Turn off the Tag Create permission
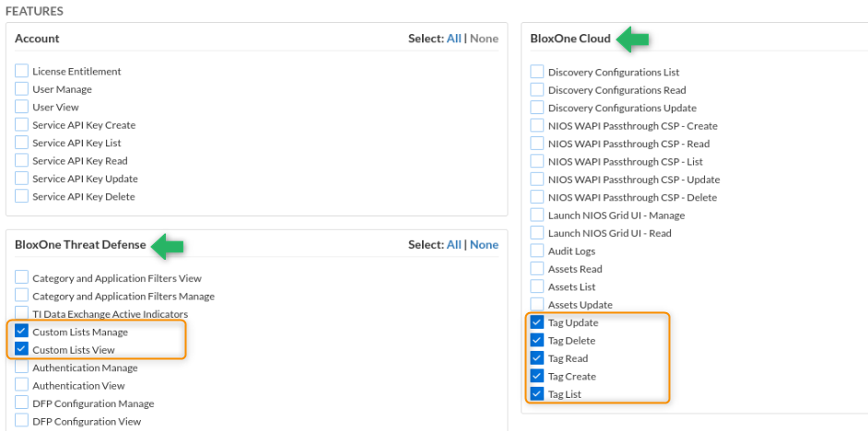The height and width of the screenshot is (431, 868). [537, 377]
